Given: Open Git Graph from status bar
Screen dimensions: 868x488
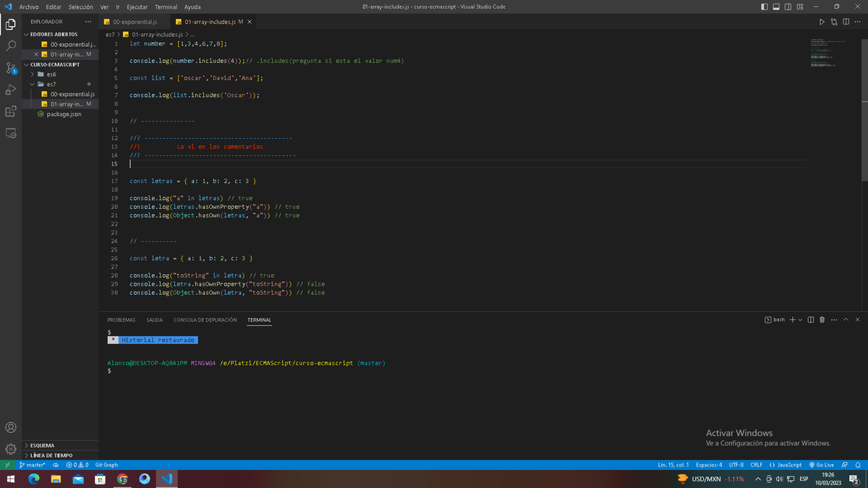Looking at the screenshot, I should click(x=106, y=465).
